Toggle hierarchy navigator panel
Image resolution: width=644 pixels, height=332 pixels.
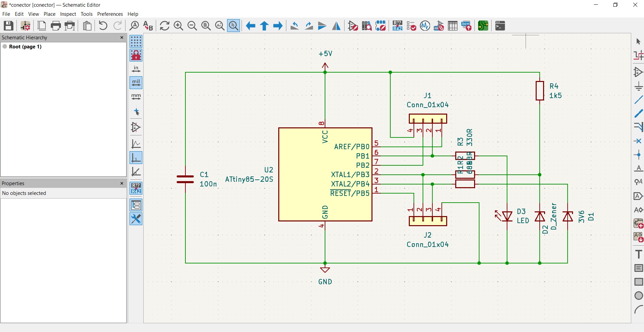136,205
